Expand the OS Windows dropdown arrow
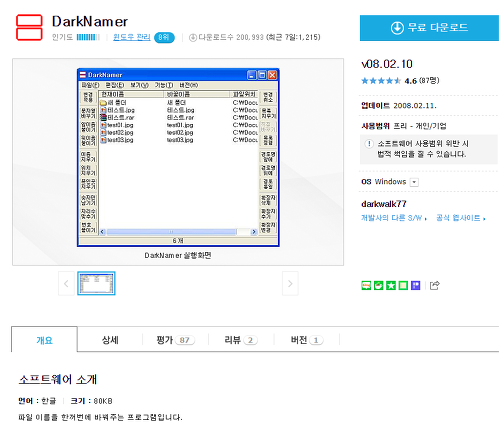Viewport: 500px width, 427px height. pos(414,182)
